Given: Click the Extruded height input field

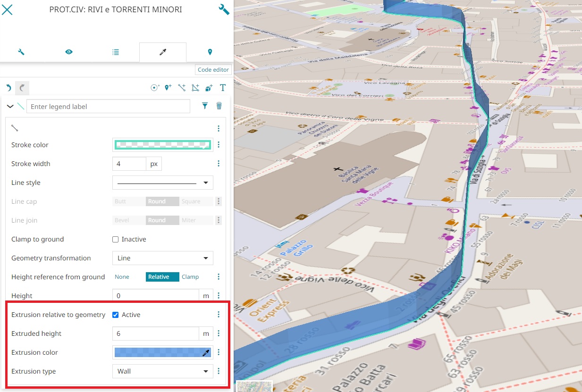Looking at the screenshot, I should coord(155,334).
